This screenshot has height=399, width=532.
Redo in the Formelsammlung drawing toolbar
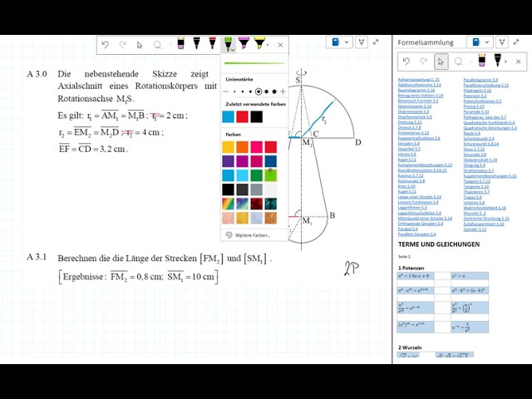coord(424,62)
